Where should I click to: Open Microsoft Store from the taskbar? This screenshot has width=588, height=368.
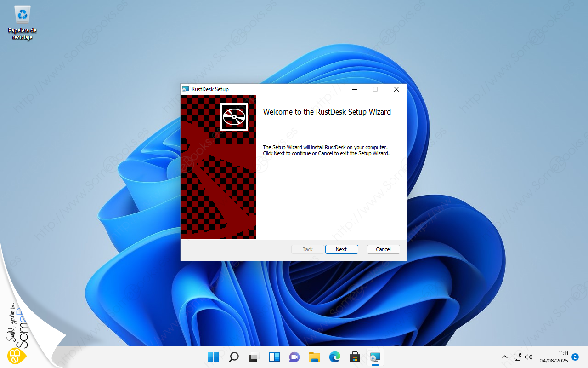click(x=355, y=357)
